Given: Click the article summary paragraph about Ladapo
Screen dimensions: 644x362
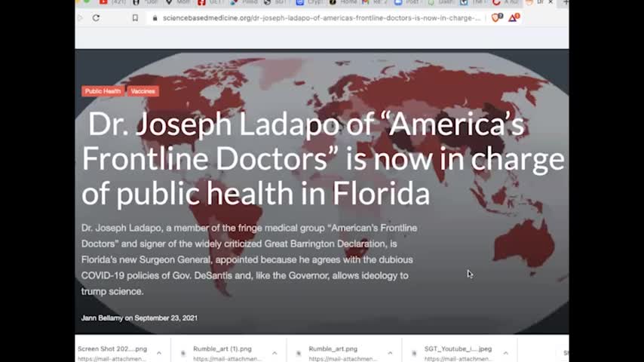Looking at the screenshot, I should [x=250, y=259].
